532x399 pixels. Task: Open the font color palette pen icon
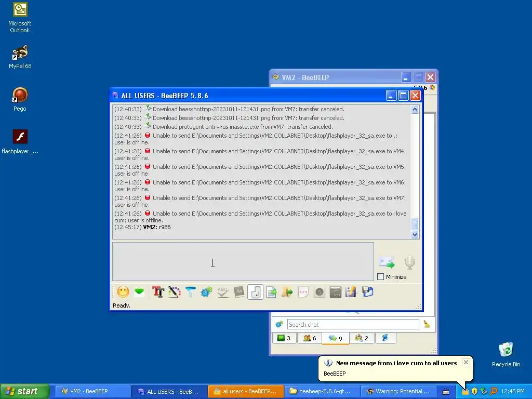[x=175, y=292]
